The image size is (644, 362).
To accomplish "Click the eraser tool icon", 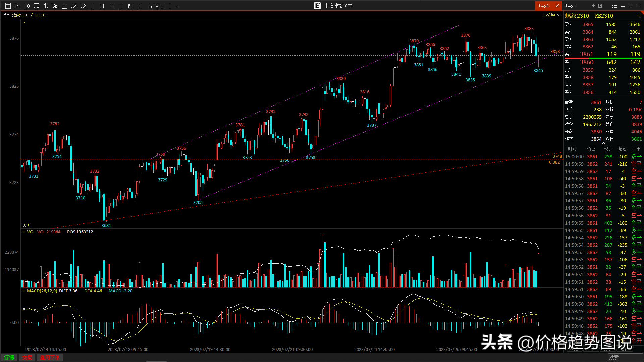I will point(83,6).
